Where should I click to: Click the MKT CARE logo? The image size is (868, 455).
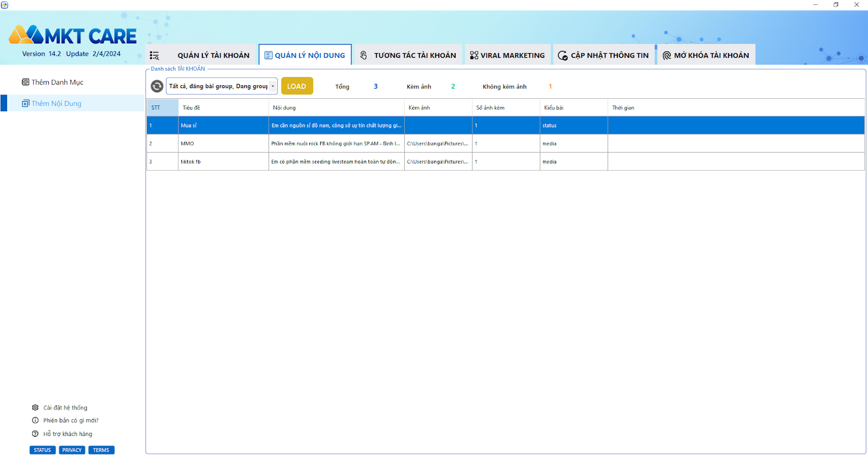(73, 36)
